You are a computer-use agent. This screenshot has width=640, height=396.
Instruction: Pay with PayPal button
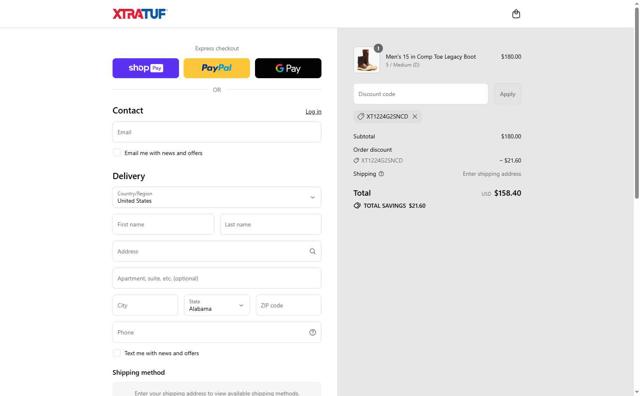(x=217, y=68)
